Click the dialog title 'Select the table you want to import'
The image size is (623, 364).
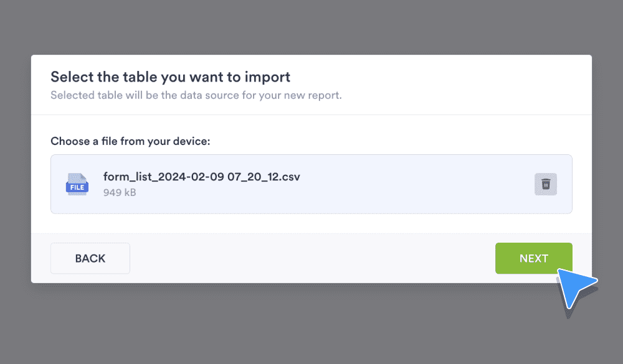(x=169, y=77)
